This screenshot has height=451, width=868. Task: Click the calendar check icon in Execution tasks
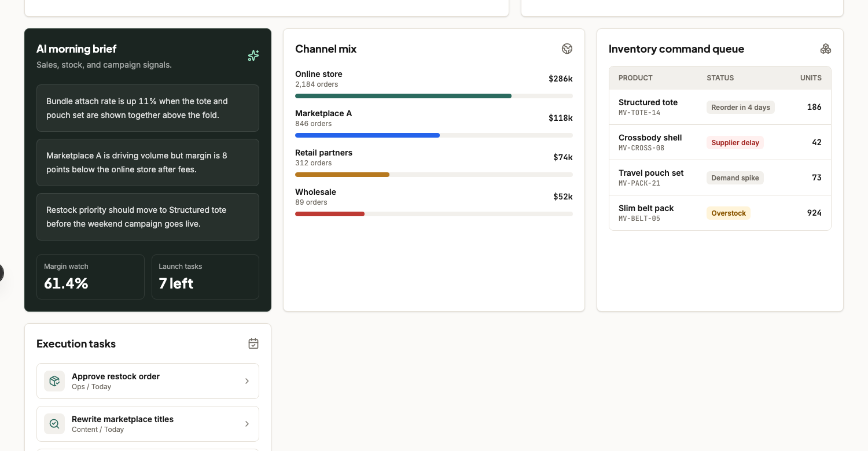click(x=253, y=343)
